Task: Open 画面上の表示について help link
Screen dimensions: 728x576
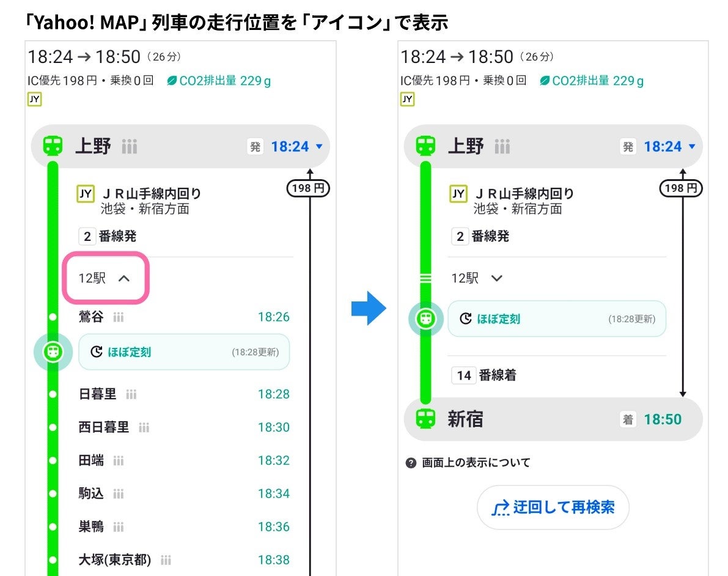Action: pyautogui.click(x=476, y=463)
